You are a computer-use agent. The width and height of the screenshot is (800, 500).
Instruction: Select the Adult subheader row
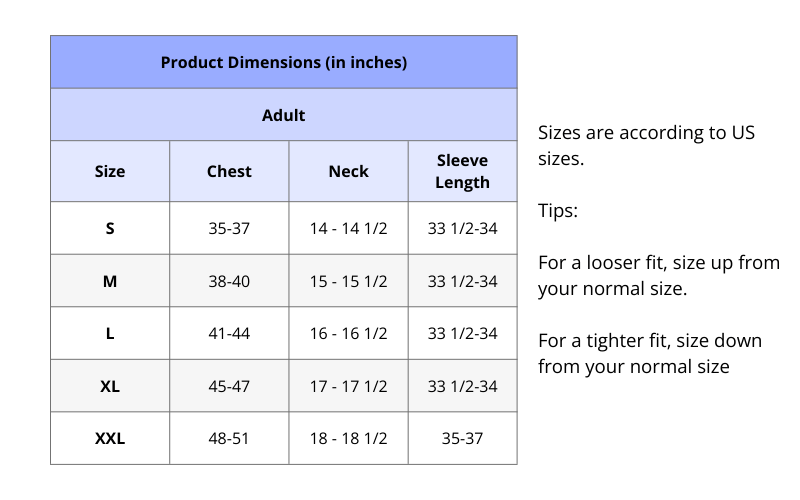284,115
